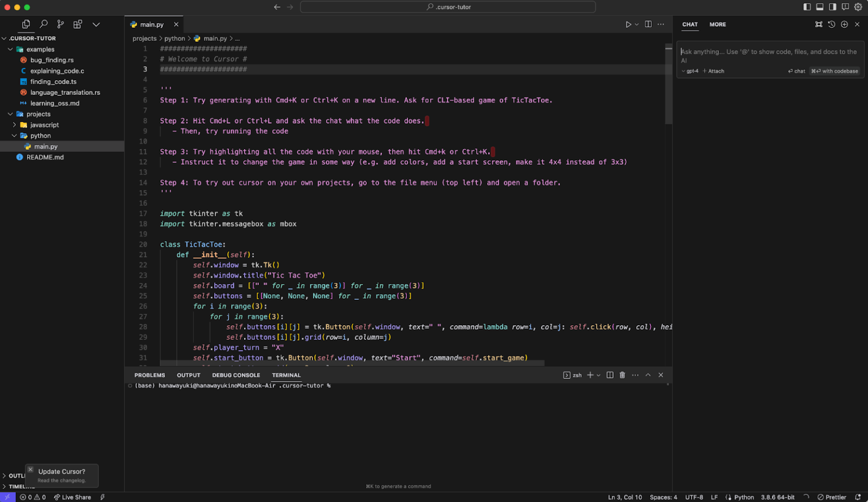Open the Search view in the sidebar

(44, 24)
